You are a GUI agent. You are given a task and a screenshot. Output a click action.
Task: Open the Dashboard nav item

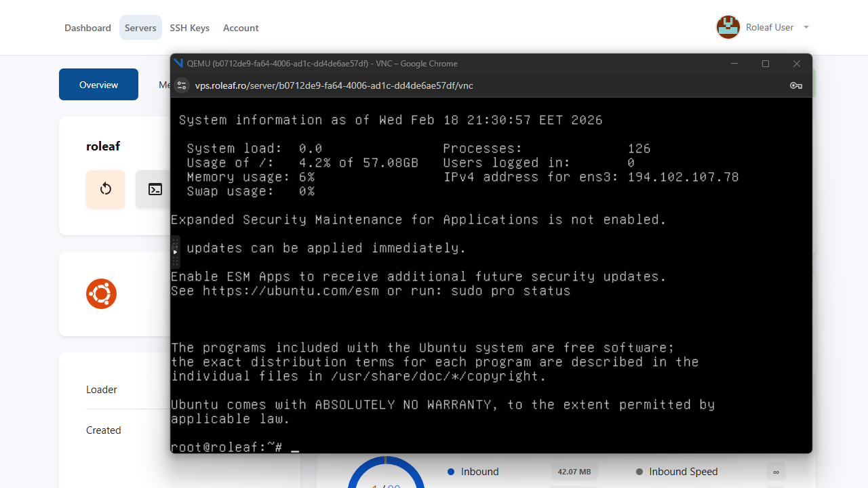click(87, 28)
